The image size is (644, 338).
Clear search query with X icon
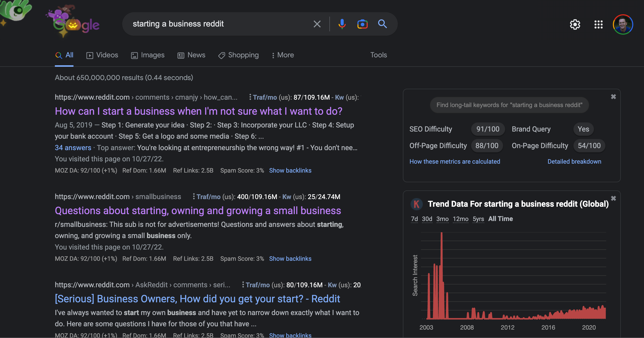(317, 24)
